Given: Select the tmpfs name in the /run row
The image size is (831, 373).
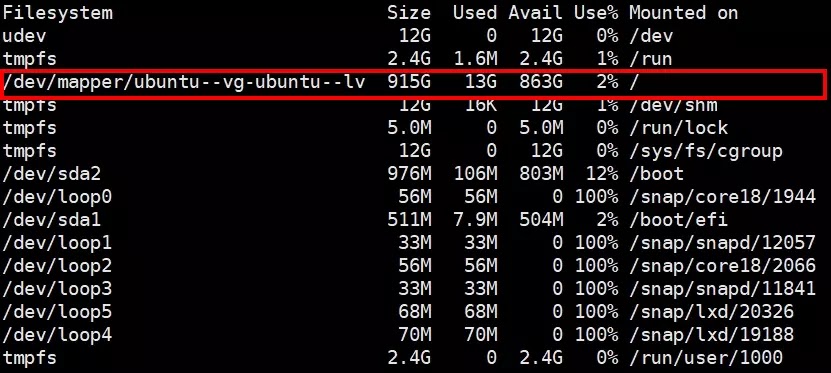Looking at the screenshot, I should click(x=30, y=59).
